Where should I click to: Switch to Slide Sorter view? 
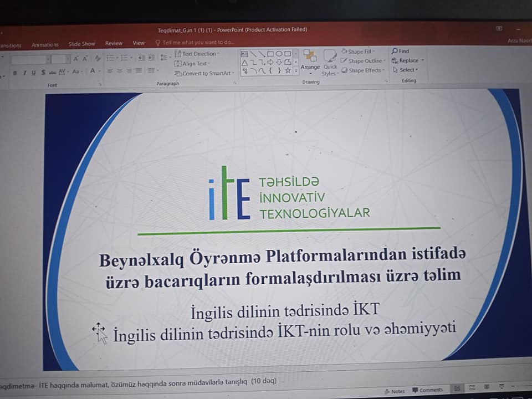point(472,387)
